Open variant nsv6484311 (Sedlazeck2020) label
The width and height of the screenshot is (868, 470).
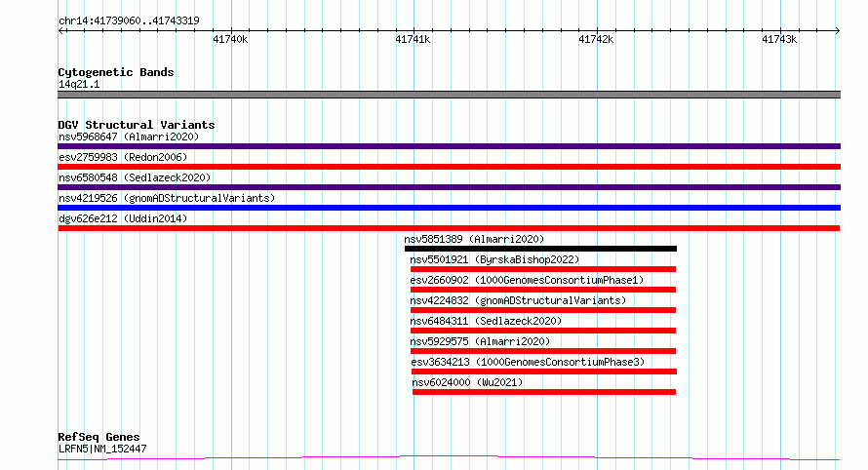coord(486,321)
